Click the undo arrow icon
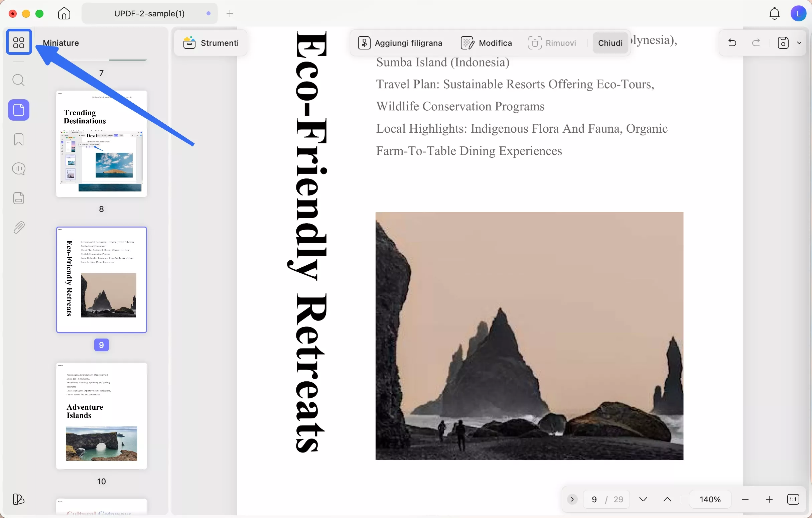 [x=732, y=42]
